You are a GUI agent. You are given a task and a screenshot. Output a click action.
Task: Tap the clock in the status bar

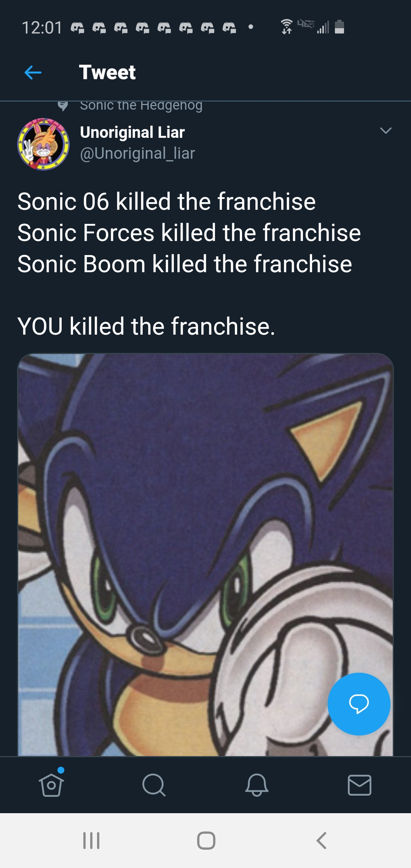(x=43, y=27)
